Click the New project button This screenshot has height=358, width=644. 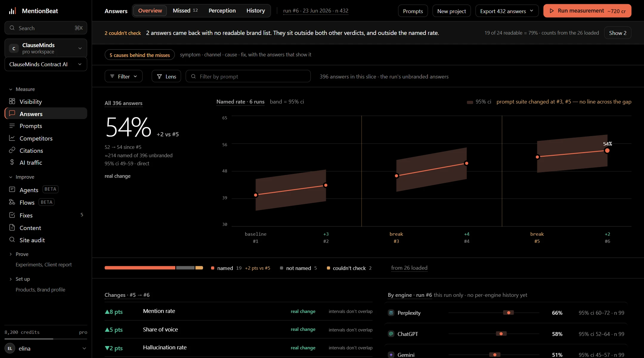pos(451,11)
